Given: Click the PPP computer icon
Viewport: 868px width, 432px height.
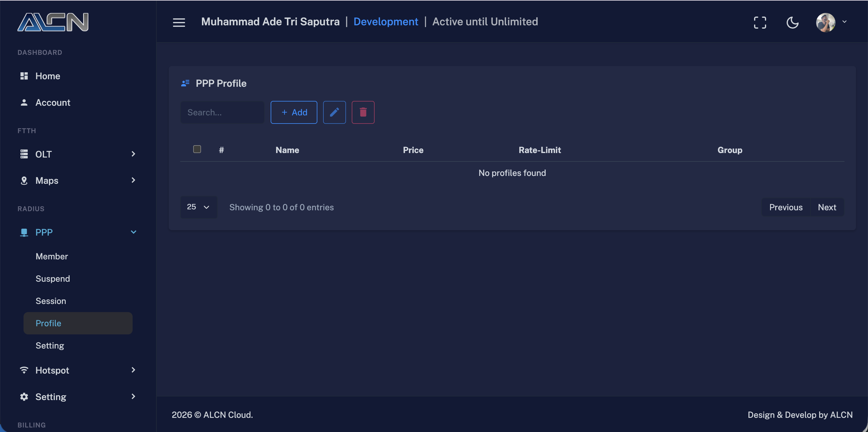Looking at the screenshot, I should click(x=24, y=232).
